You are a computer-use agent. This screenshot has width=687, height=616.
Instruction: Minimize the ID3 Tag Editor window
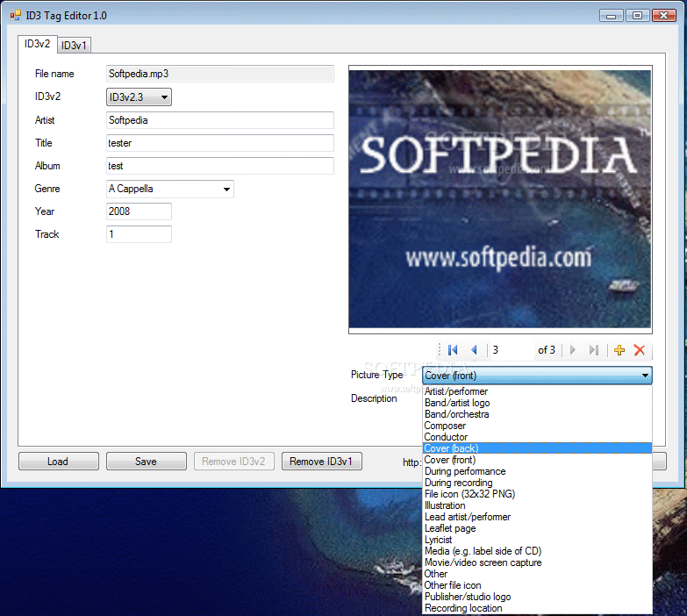(612, 15)
